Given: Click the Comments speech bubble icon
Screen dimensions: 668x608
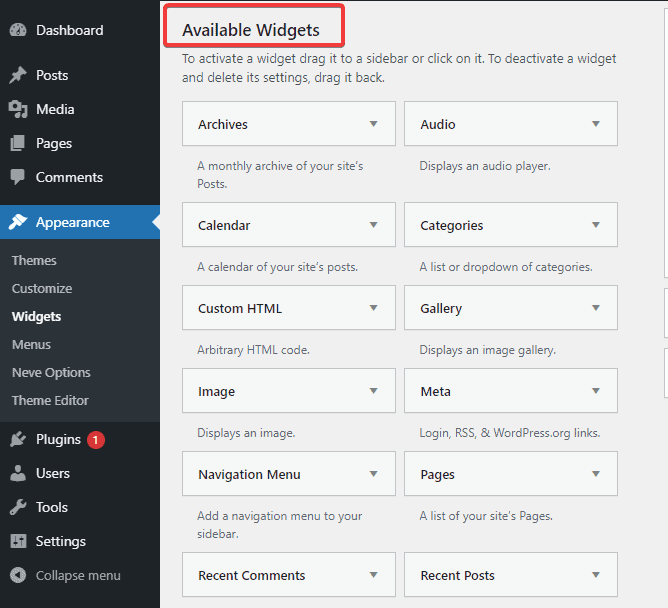Looking at the screenshot, I should 18,177.
